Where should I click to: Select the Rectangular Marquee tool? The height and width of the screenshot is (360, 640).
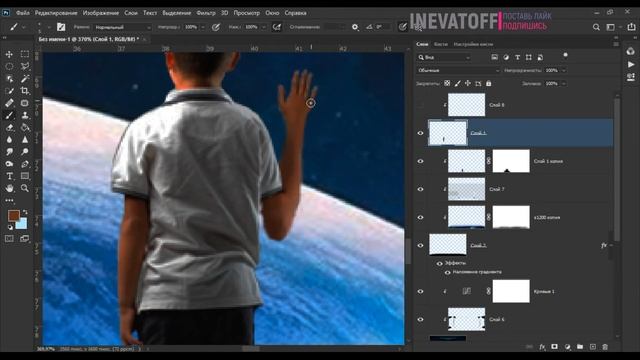pyautogui.click(x=24, y=54)
